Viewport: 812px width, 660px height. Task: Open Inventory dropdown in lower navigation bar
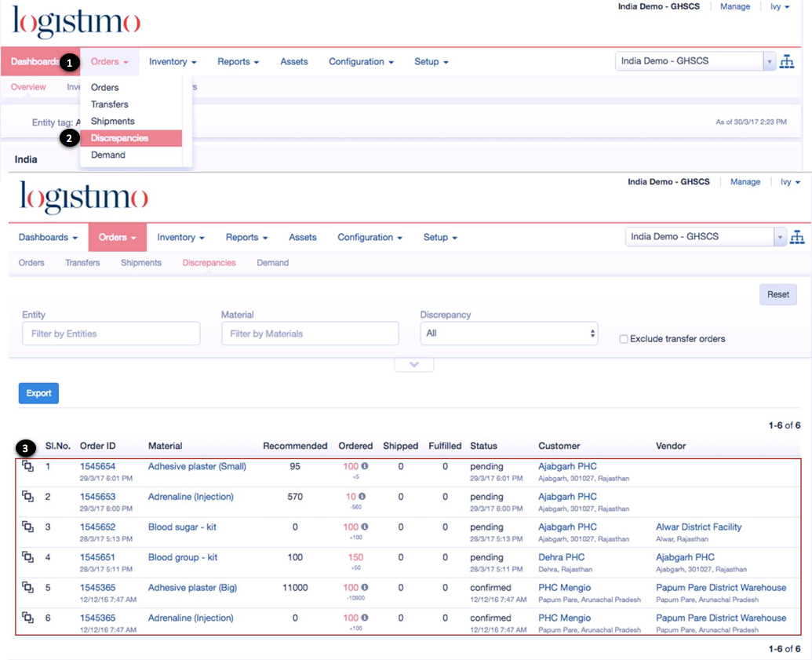coord(180,237)
